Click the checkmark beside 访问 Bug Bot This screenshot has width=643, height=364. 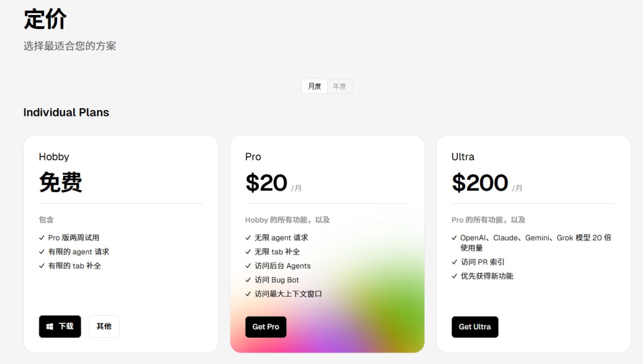click(248, 280)
